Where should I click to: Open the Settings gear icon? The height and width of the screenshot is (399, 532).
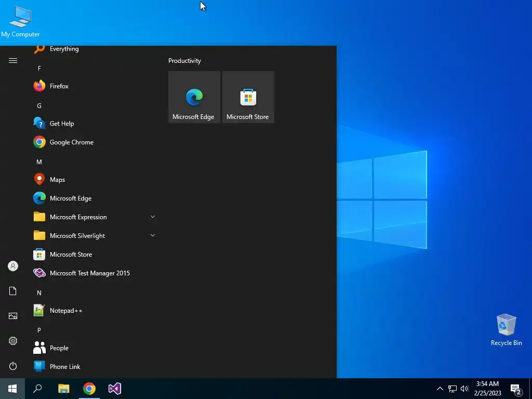[13, 341]
